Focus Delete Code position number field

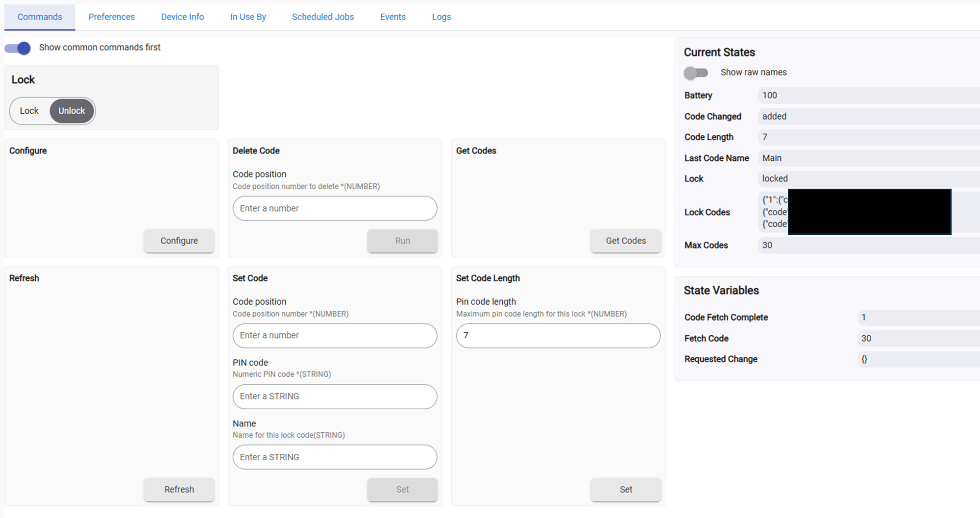coord(335,208)
